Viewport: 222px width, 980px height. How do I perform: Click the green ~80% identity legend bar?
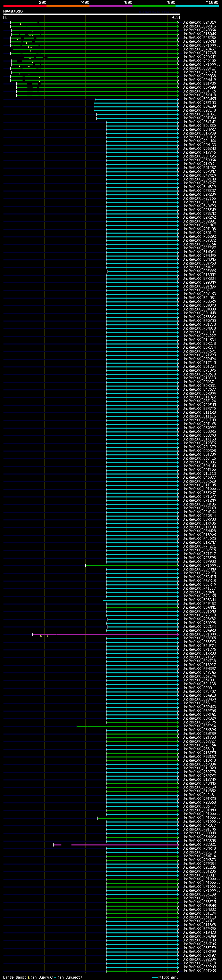coord(154,6)
